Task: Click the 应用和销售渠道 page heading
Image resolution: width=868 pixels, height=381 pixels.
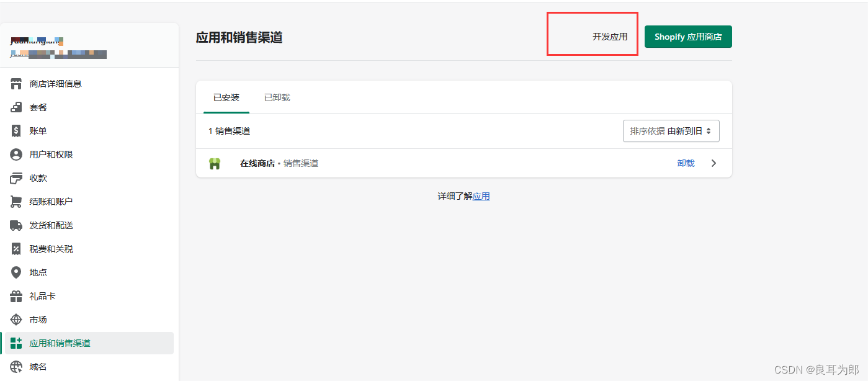Action: pyautogui.click(x=239, y=37)
